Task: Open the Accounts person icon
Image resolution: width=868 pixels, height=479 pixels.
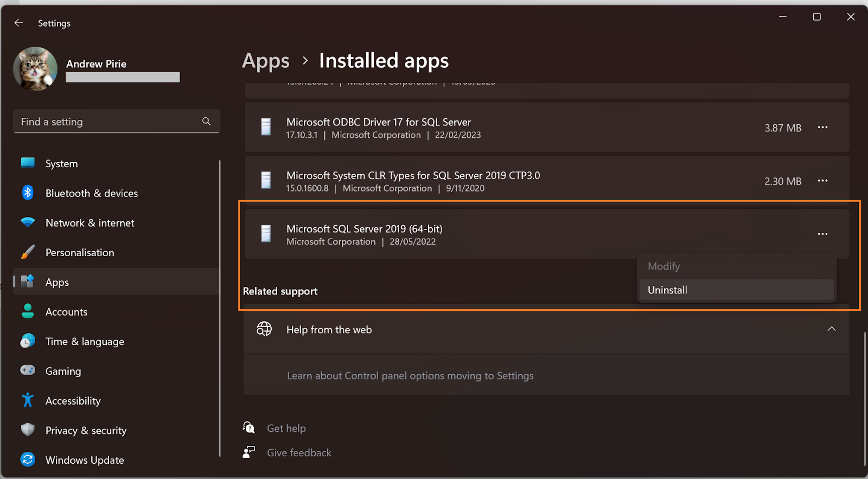Action: pyautogui.click(x=28, y=311)
